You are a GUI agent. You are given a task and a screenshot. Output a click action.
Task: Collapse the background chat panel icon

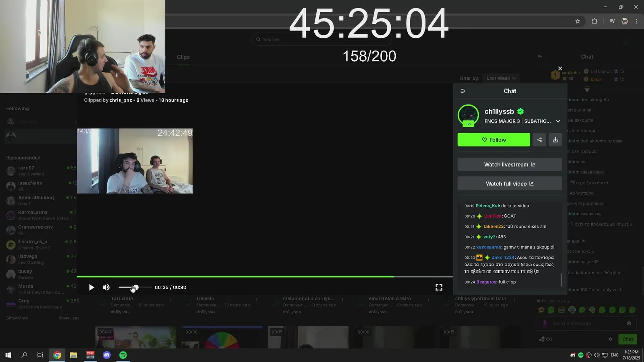click(540, 57)
